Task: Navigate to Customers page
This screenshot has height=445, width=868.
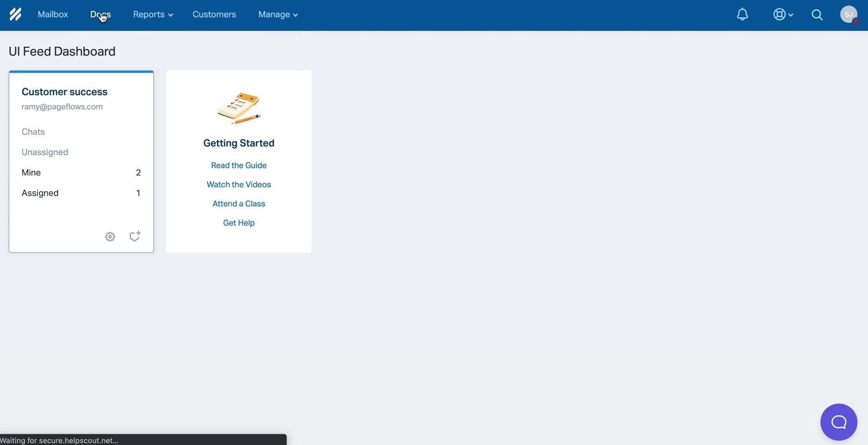Action: [x=214, y=14]
